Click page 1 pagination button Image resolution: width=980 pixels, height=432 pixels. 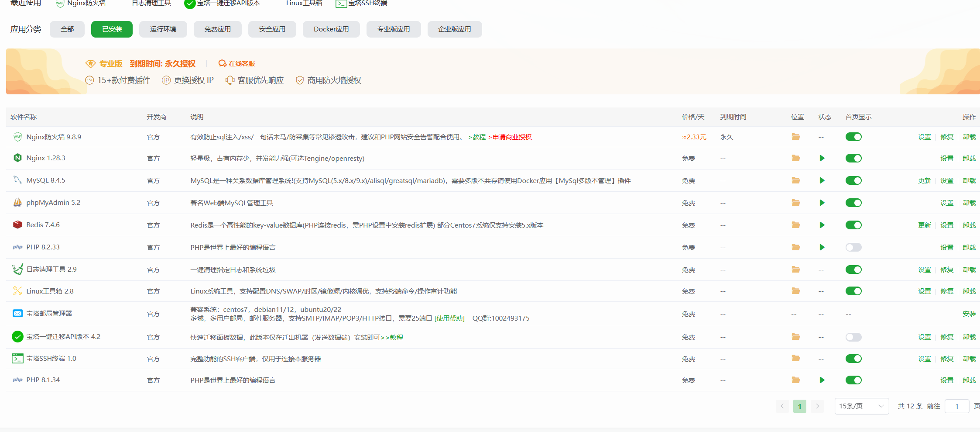pos(799,406)
